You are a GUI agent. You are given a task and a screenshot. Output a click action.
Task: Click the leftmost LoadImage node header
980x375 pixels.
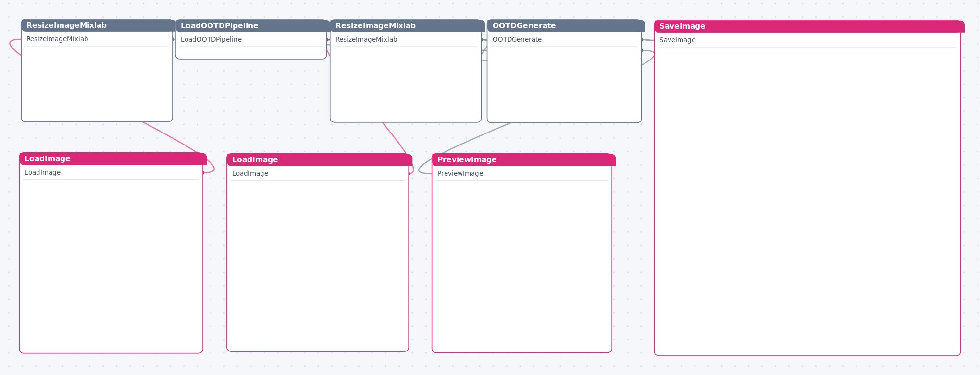(x=113, y=159)
